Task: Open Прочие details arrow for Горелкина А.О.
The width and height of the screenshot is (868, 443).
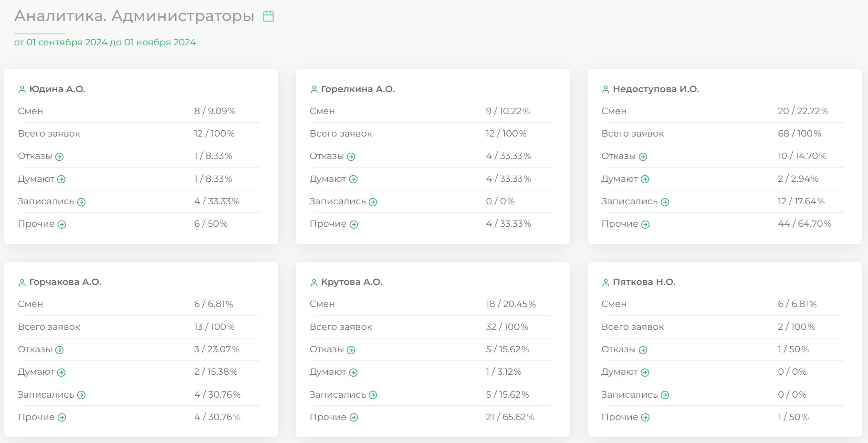Action: 354,224
